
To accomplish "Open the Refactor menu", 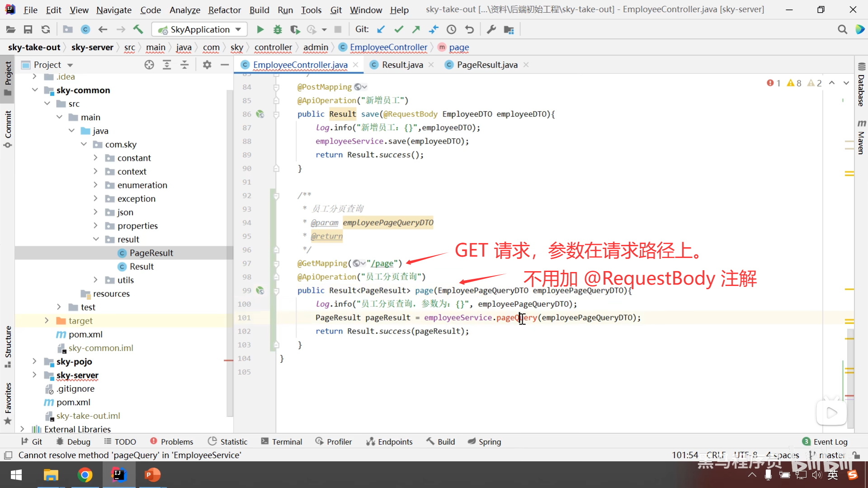I will click(224, 9).
